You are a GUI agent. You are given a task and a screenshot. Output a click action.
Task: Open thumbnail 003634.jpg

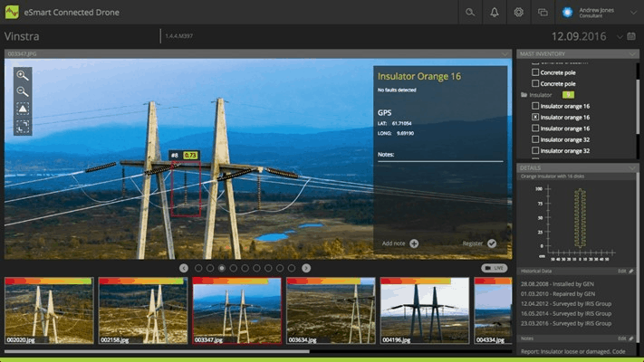331,310
